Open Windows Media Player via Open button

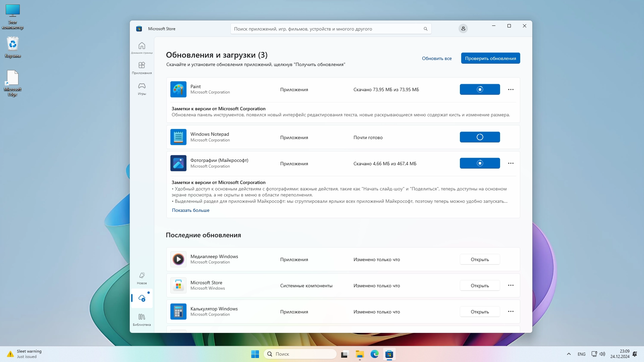coord(479,259)
